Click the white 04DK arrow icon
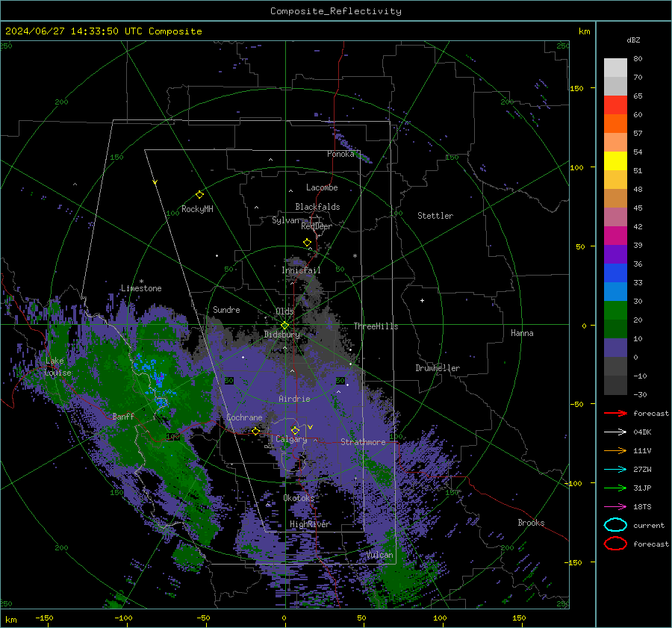 pos(615,432)
